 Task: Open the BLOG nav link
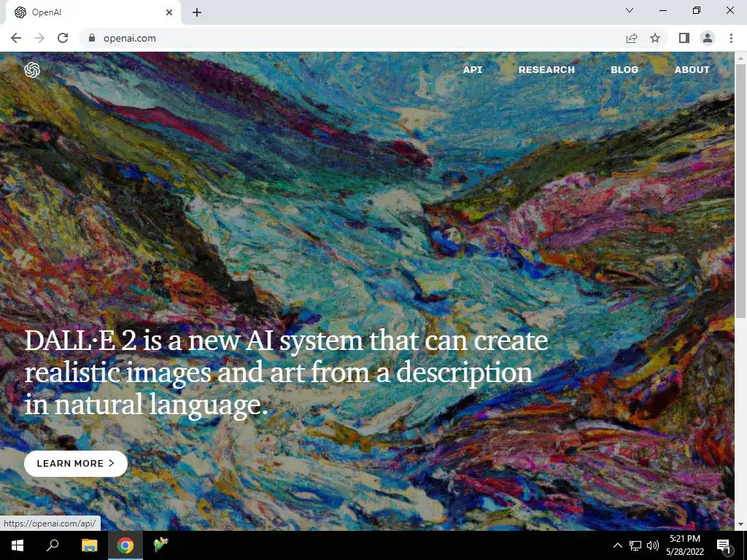click(x=624, y=69)
